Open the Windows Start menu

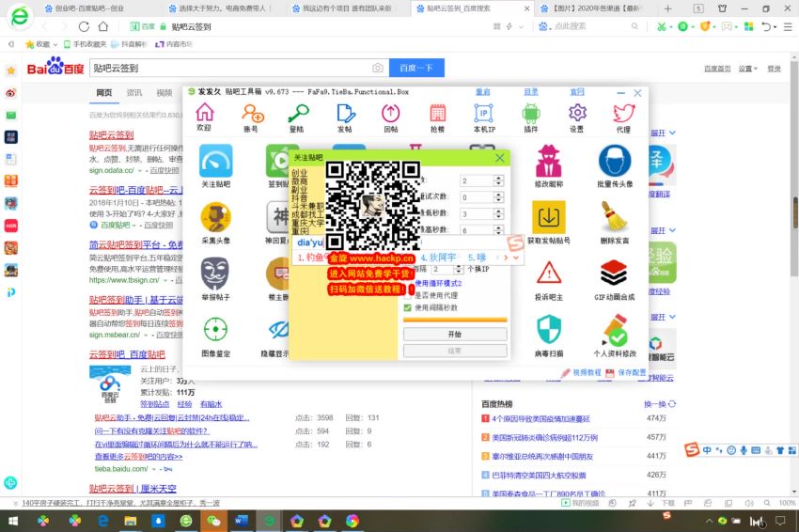pyautogui.click(x=13, y=521)
